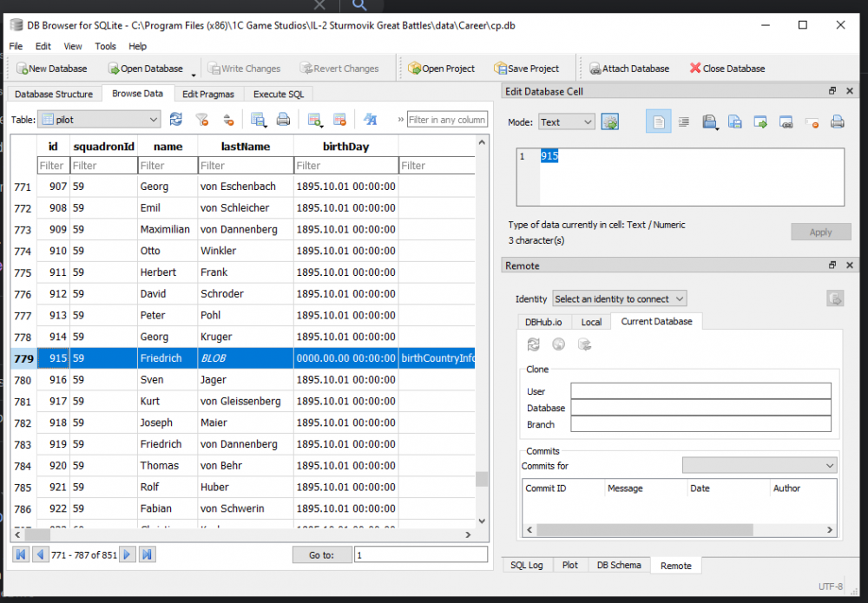Set the selected cell to NULL
The image size is (868, 603).
(812, 122)
